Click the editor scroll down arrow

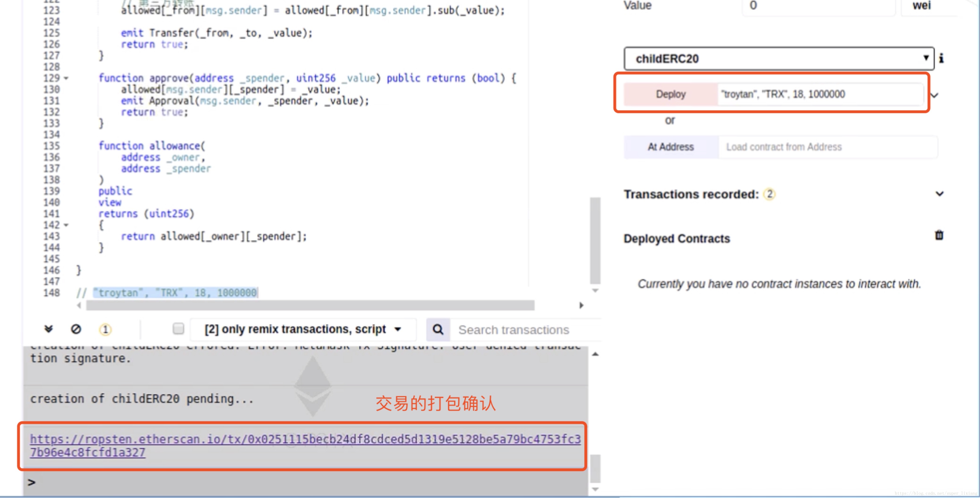[x=595, y=291]
